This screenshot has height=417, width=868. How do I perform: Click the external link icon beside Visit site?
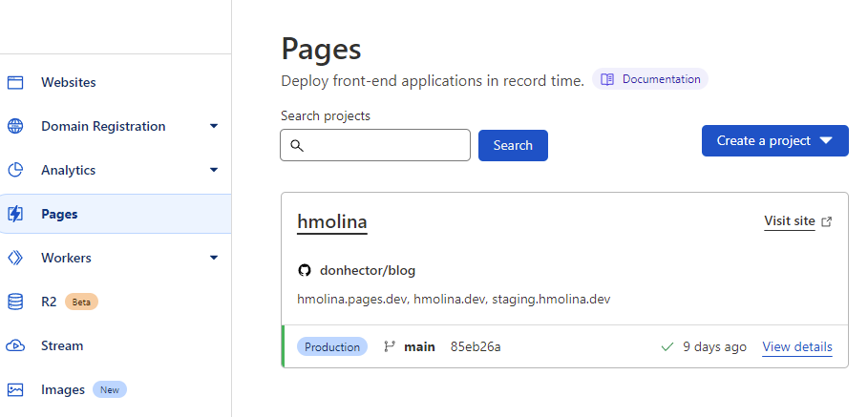pos(827,221)
